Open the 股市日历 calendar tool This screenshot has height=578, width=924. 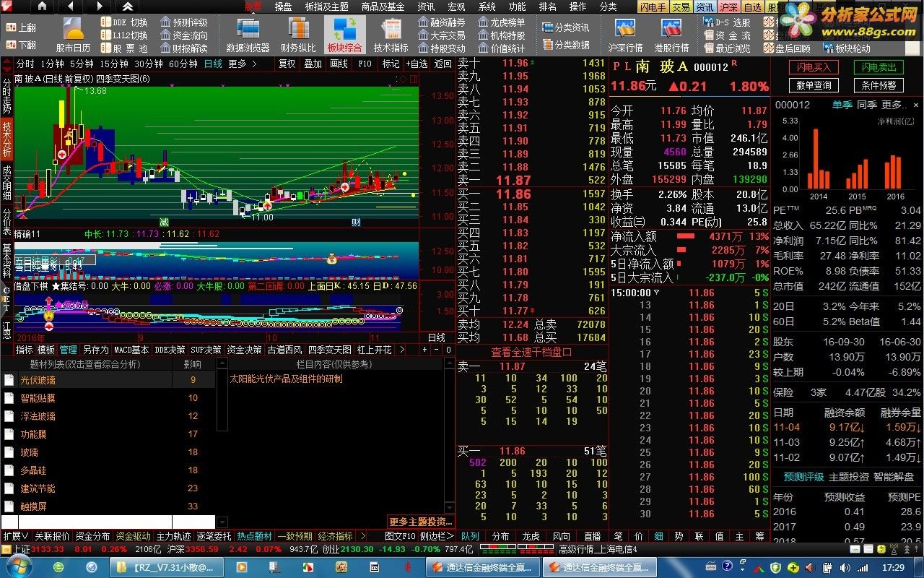click(73, 35)
